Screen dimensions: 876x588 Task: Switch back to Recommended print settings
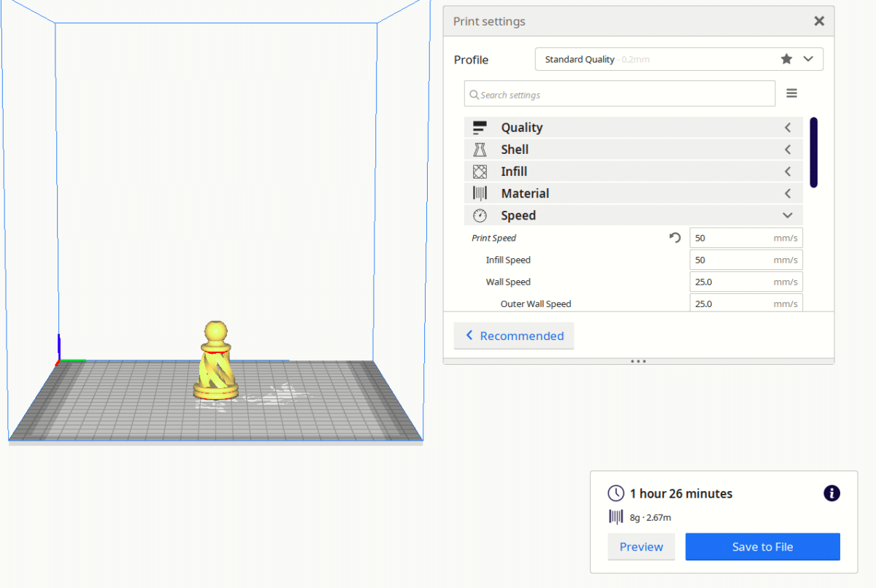click(514, 336)
